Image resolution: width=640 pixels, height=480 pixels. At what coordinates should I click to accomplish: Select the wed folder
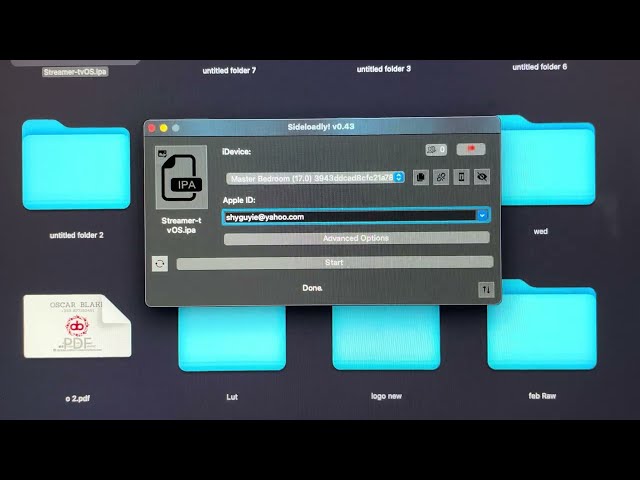[548, 160]
